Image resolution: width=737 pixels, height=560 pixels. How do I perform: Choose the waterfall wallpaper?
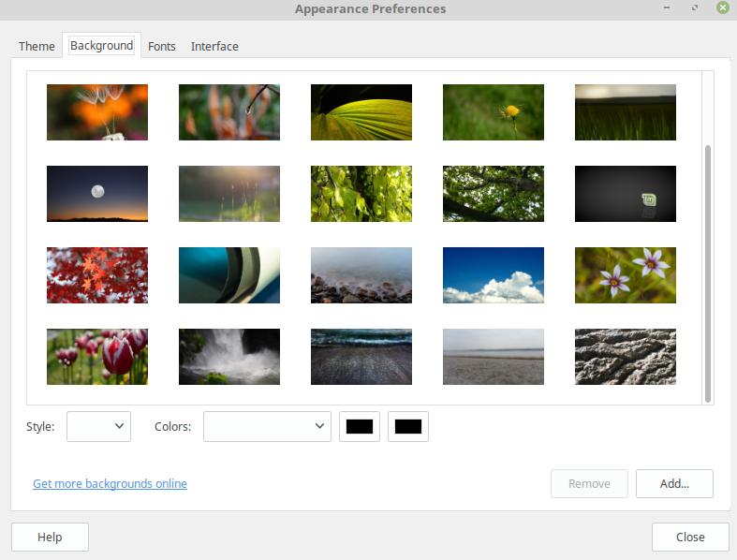pyautogui.click(x=229, y=357)
